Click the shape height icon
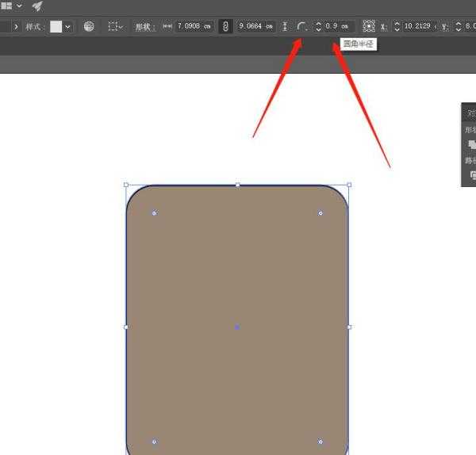This screenshot has width=476, height=455. [285, 26]
